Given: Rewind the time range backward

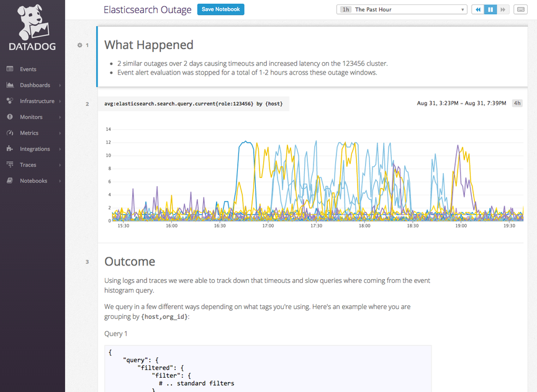Looking at the screenshot, I should coord(478,10).
